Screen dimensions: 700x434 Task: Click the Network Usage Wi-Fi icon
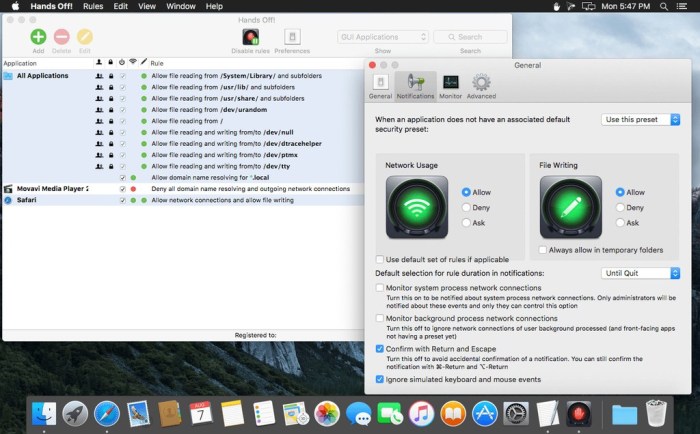click(x=417, y=207)
